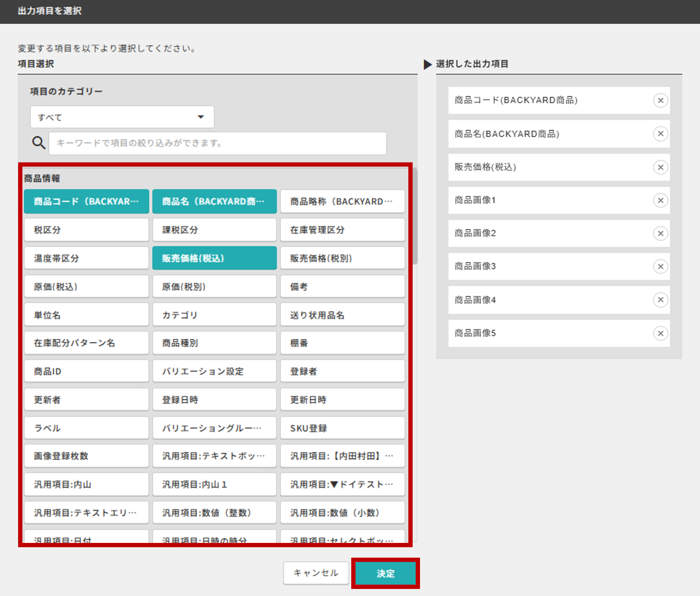This screenshot has width=700, height=596.
Task: Click the 商品画像1 selected row
Action: (559, 200)
